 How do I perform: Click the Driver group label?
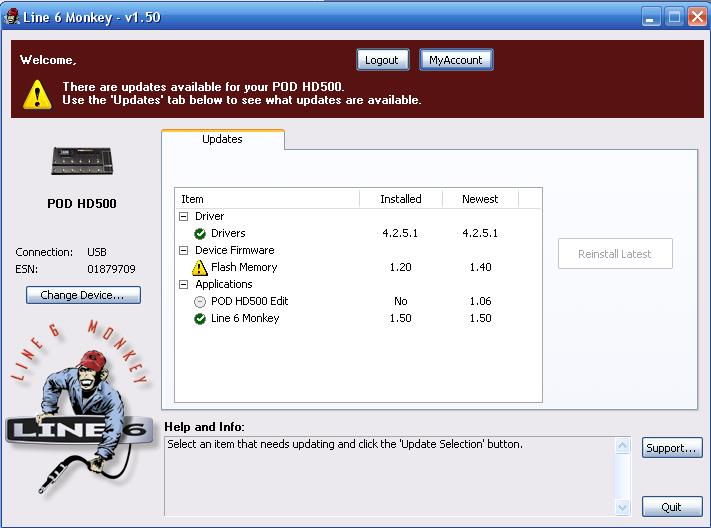coord(209,216)
